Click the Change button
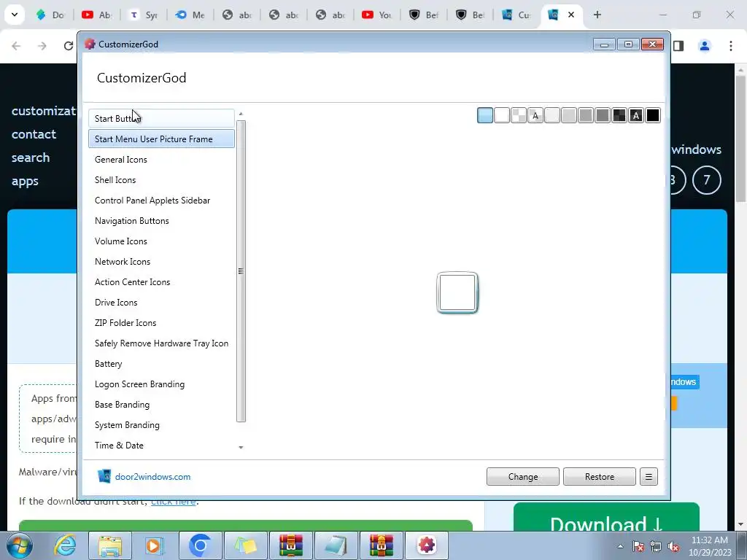This screenshot has width=747, height=560. click(522, 477)
